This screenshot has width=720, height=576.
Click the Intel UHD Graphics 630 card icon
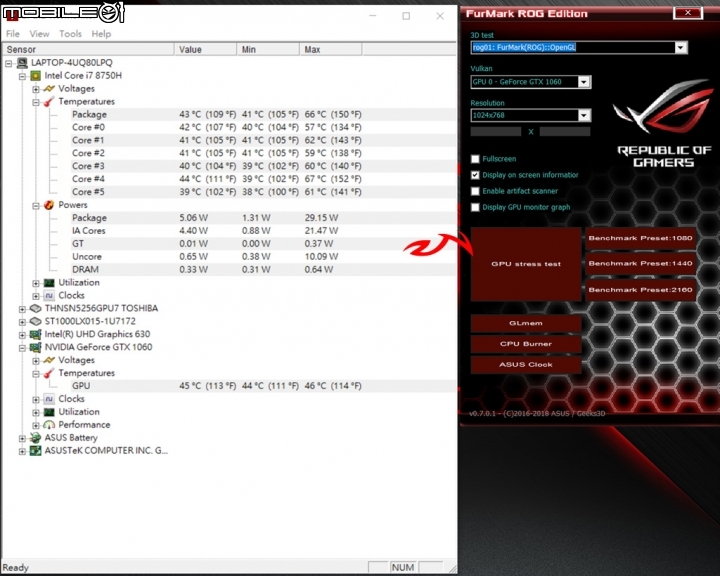[x=35, y=334]
